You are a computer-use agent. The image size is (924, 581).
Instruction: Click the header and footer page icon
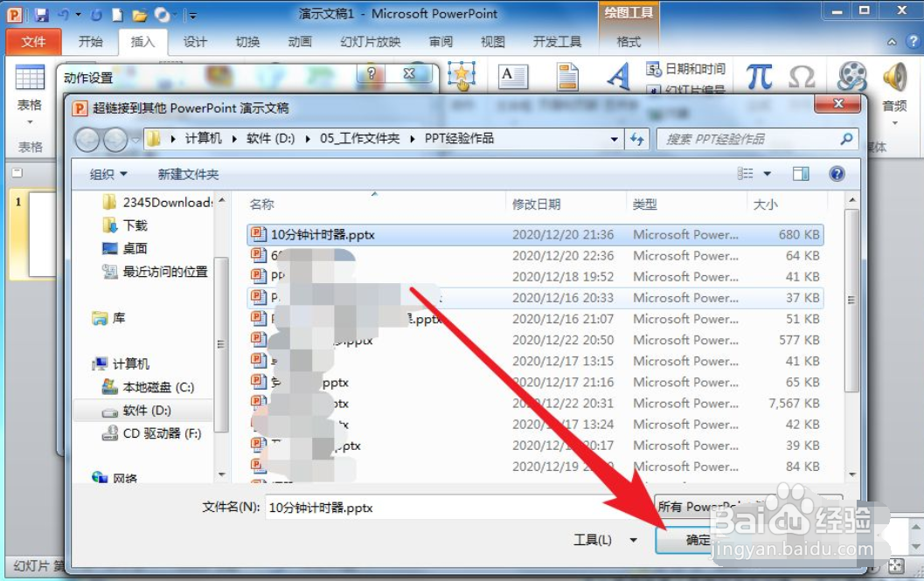[x=567, y=77]
